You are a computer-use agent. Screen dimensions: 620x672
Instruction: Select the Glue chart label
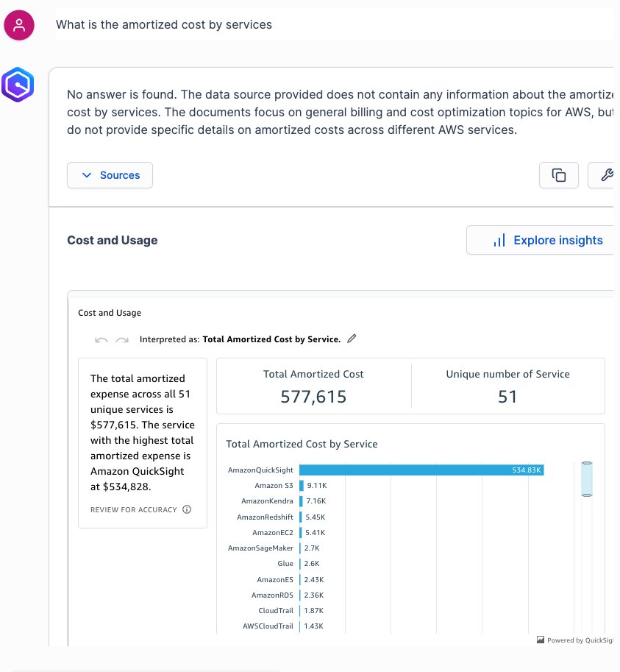pyautogui.click(x=285, y=564)
